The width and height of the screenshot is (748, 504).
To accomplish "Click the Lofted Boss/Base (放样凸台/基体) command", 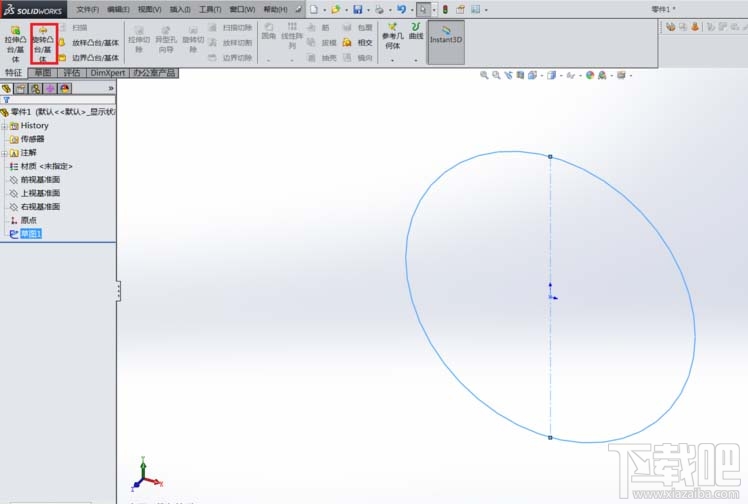I will 90,43.
